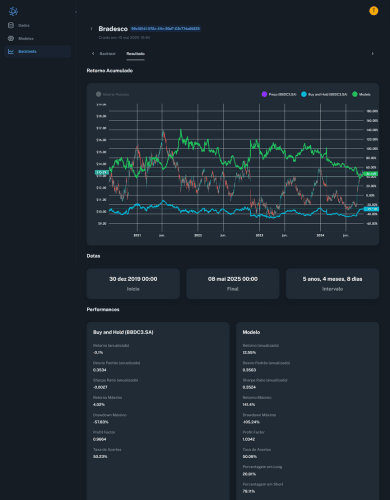Image resolution: width=390 pixels, height=500 pixels.
Task: Click the 2021 label on the time axis
Action: click(137, 235)
